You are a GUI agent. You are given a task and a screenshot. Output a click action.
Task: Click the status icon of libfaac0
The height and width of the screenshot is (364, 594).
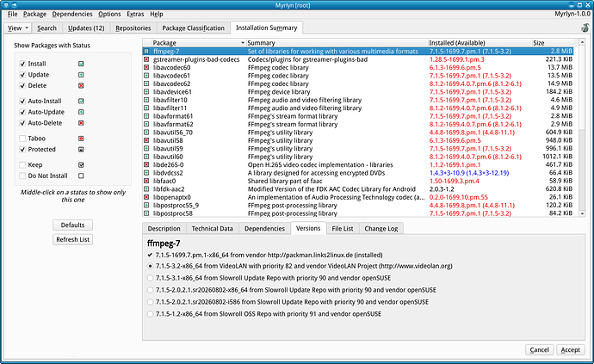coord(146,181)
